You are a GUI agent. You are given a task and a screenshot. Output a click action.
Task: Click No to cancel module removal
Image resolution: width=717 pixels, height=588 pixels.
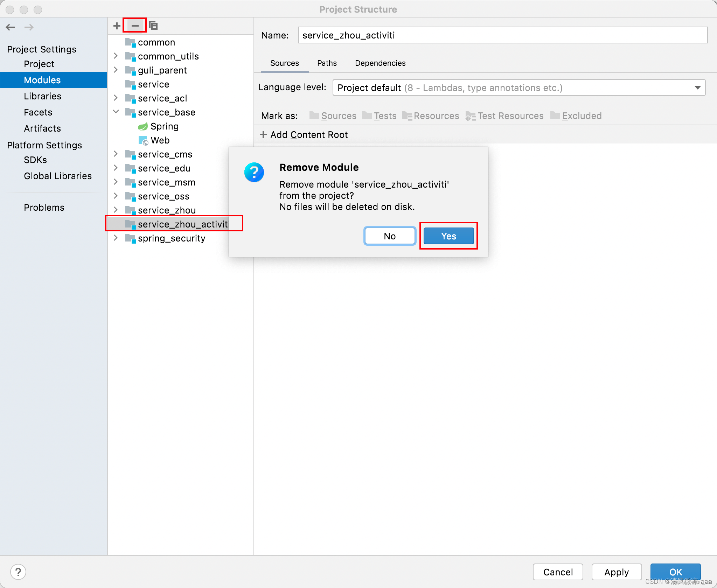(x=390, y=236)
